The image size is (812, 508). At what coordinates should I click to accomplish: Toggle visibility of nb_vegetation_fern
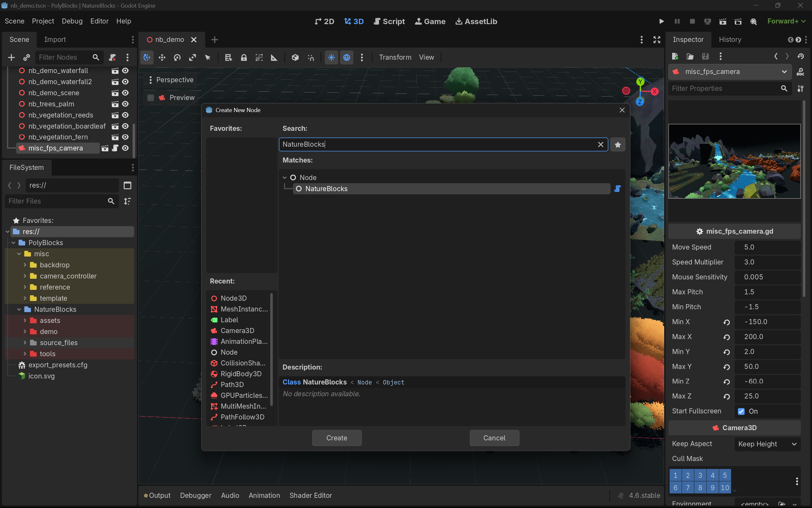click(126, 137)
